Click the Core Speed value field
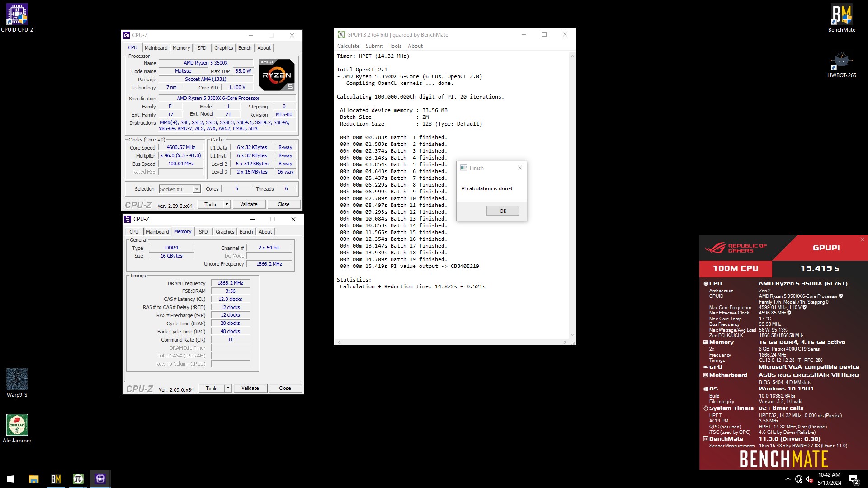 click(x=181, y=148)
